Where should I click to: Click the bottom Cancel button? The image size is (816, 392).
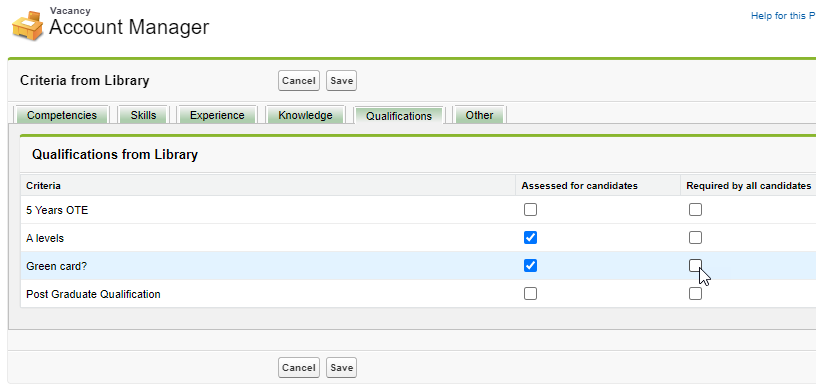299,368
